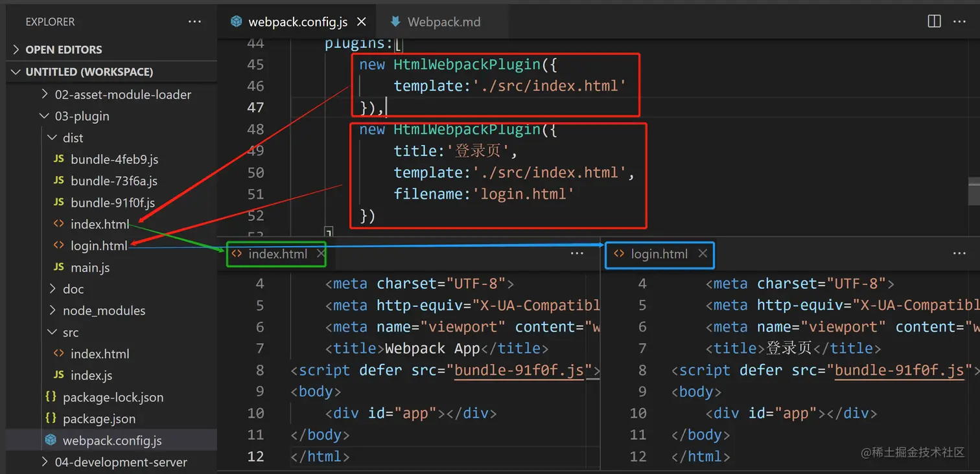Switch to the webpack.config.js editor tab
This screenshot has height=474, width=980.
point(296,22)
